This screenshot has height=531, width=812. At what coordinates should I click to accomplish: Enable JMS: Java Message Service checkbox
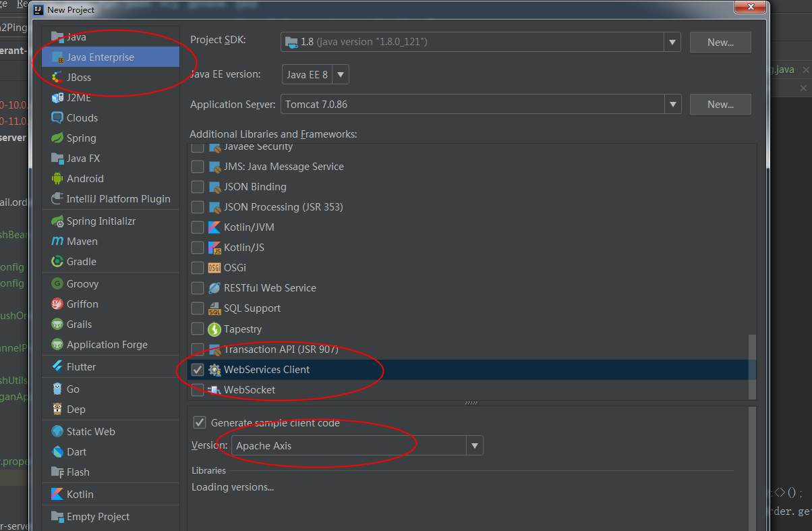[198, 167]
